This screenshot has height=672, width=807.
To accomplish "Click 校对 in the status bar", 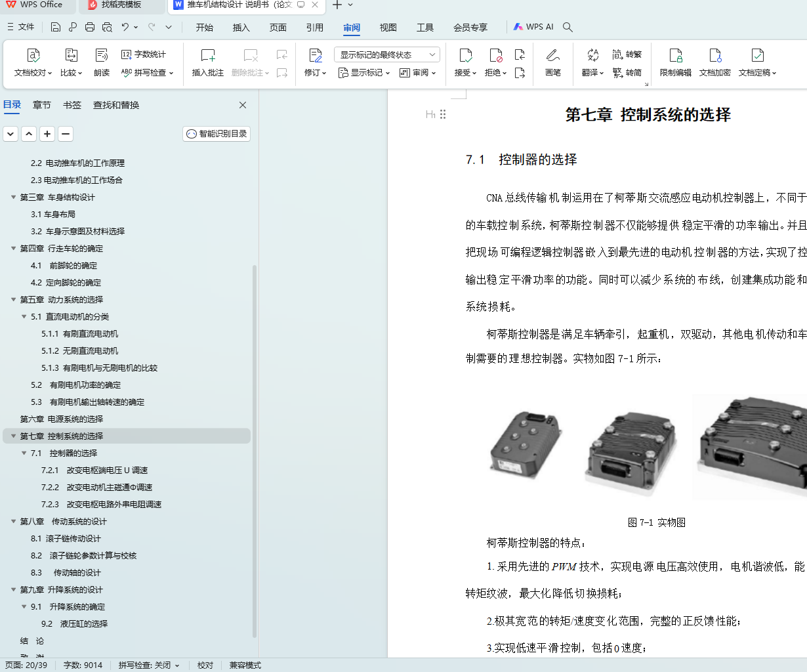I will [205, 665].
